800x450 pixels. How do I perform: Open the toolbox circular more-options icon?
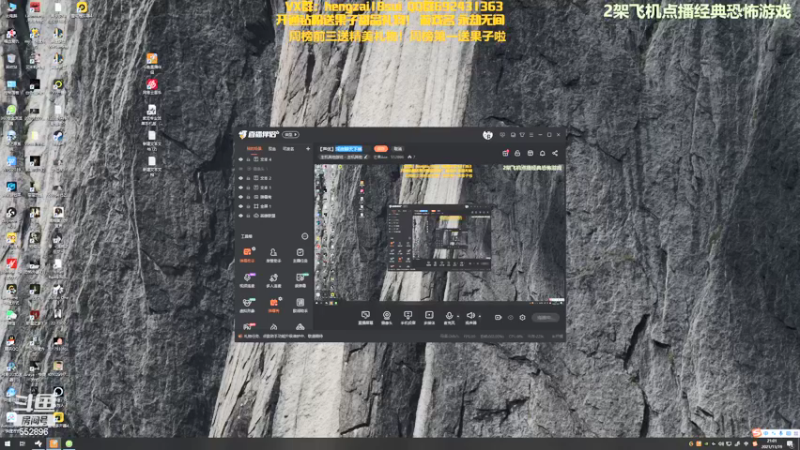coord(305,236)
